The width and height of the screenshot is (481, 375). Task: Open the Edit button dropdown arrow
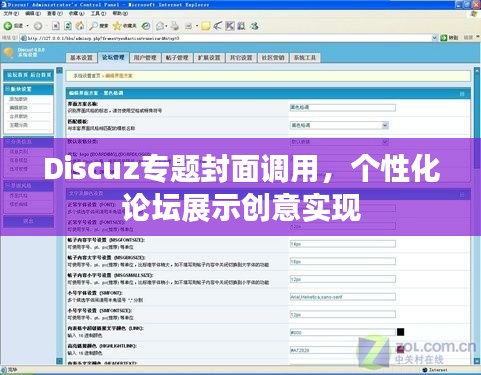tap(197, 26)
